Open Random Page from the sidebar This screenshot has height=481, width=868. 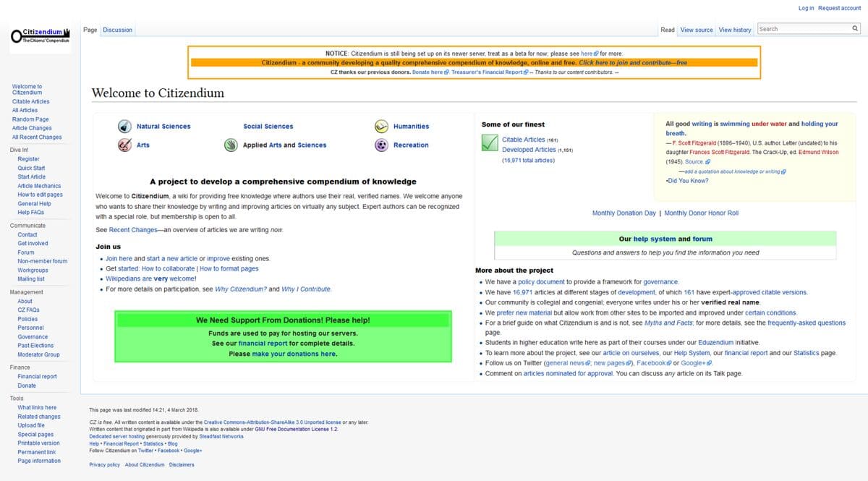[30, 119]
